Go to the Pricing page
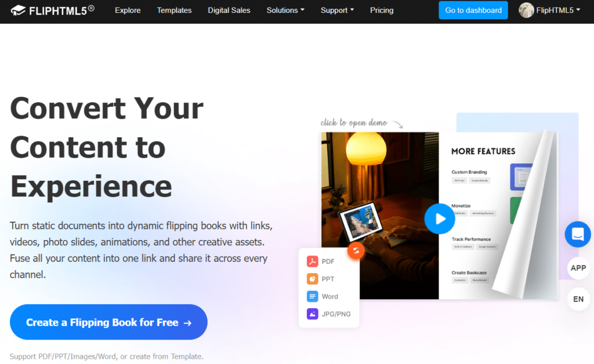This screenshot has width=594, height=364. 382,10
